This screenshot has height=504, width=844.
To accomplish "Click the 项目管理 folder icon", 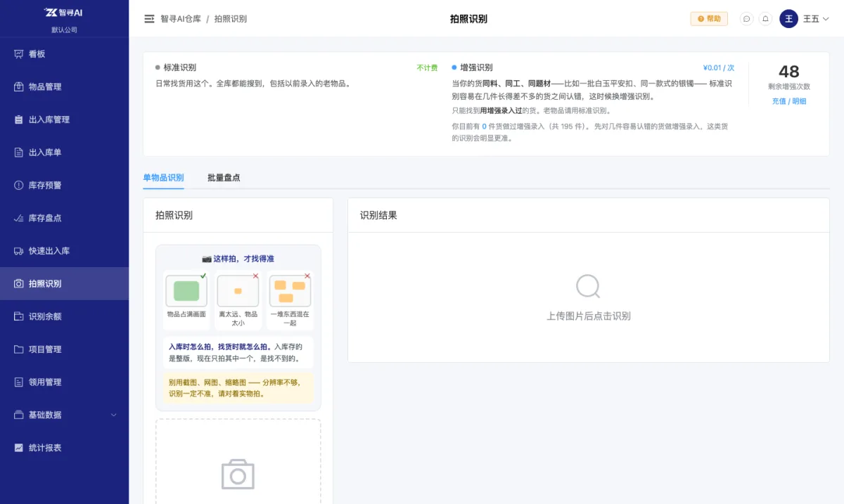I will coord(19,349).
